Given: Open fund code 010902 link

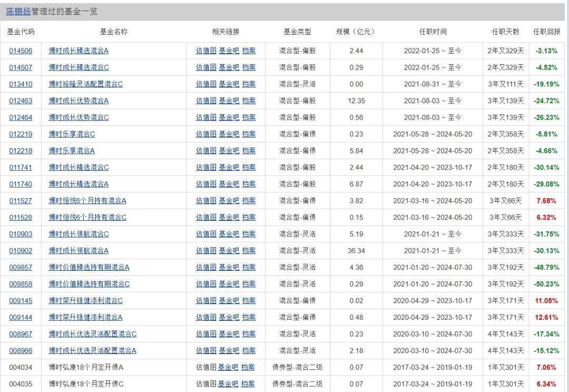Looking at the screenshot, I should [x=21, y=251].
